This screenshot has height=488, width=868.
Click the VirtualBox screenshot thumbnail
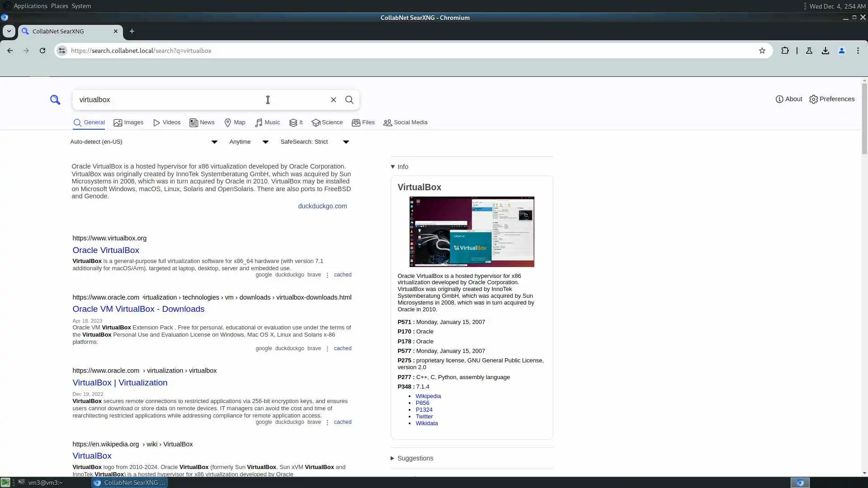click(x=472, y=231)
